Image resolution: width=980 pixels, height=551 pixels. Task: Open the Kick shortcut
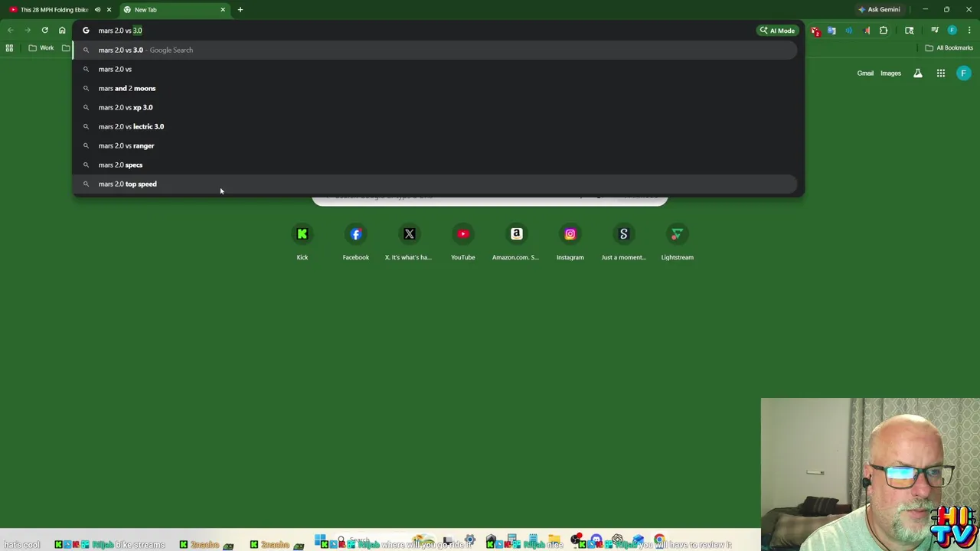302,242
